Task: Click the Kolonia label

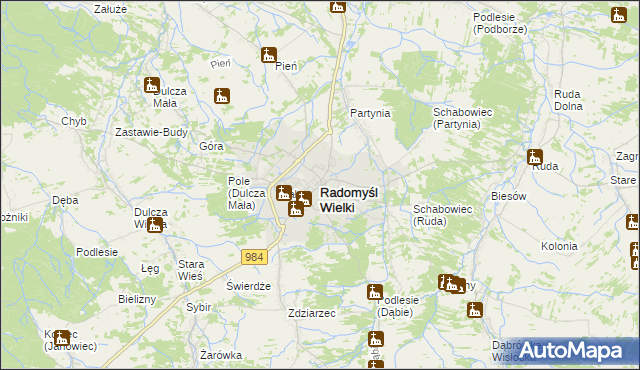Action: [x=559, y=246]
